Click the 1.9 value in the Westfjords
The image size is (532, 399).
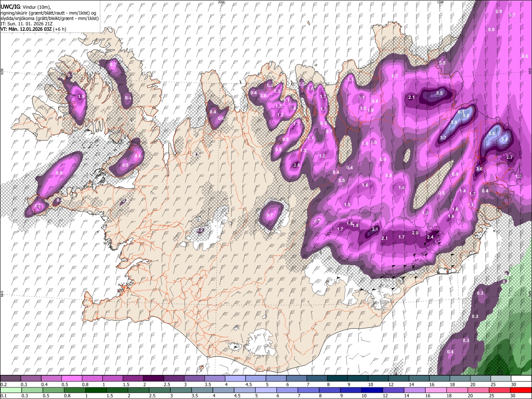pyautogui.click(x=81, y=96)
